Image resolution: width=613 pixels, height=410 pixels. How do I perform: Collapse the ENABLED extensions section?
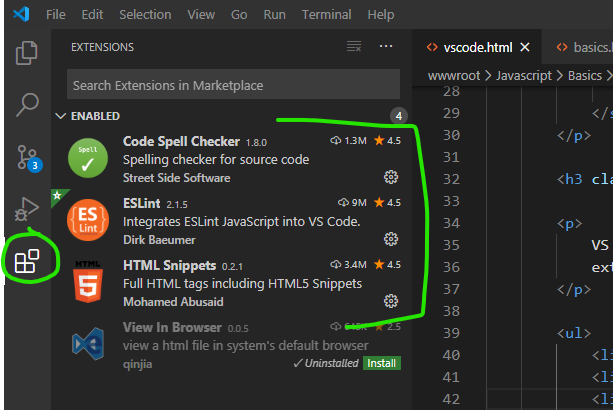pos(61,116)
